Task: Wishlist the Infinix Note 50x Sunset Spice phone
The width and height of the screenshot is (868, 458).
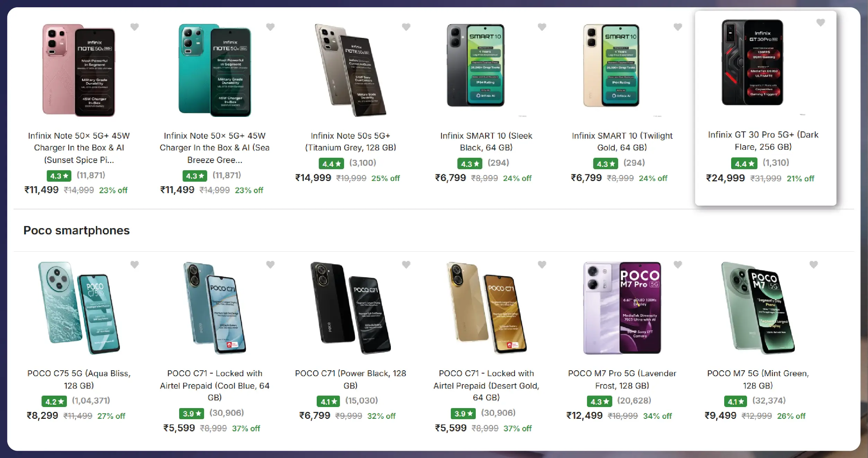Action: (x=134, y=27)
